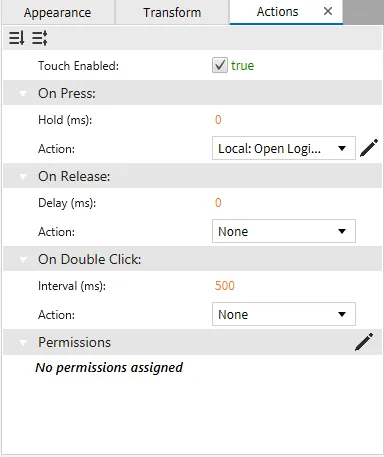The image size is (384, 457).
Task: Switch to the Transform tab
Action: (172, 12)
